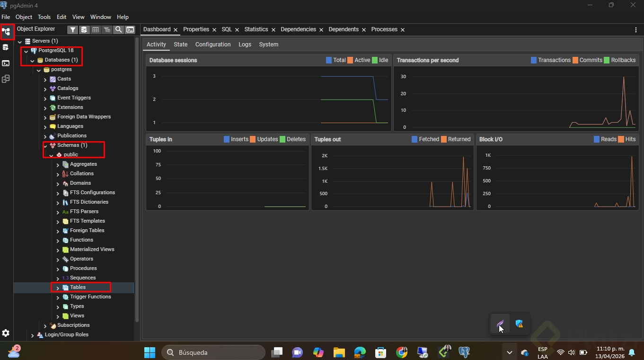This screenshot has height=360, width=644.
Task: Open Search Objects magnifier icon
Action: [119, 29]
